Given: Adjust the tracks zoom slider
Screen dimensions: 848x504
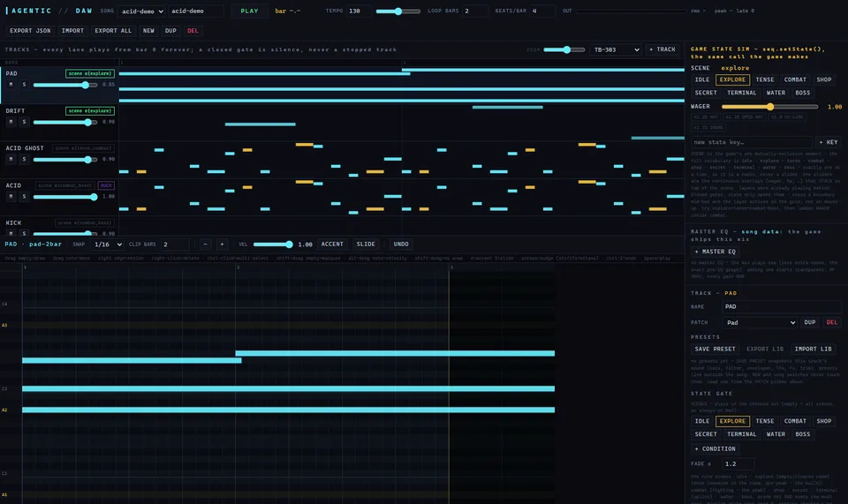Looking at the screenshot, I should [564, 49].
